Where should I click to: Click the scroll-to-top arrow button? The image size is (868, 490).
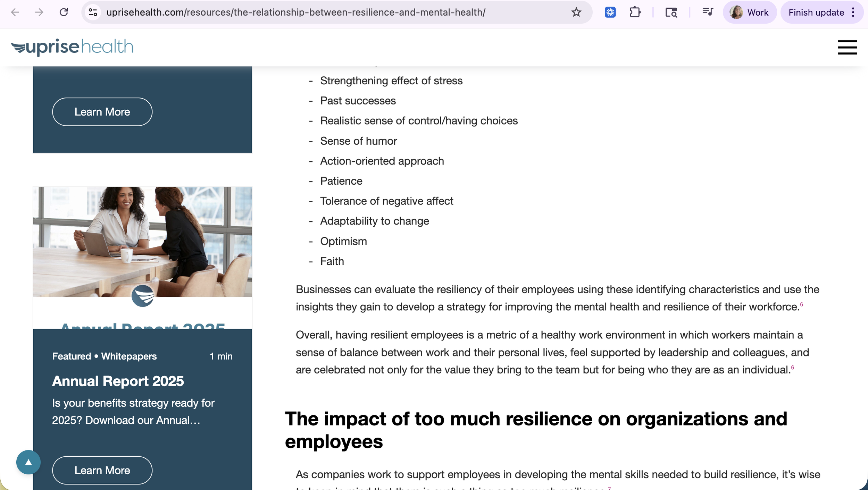[x=28, y=462]
